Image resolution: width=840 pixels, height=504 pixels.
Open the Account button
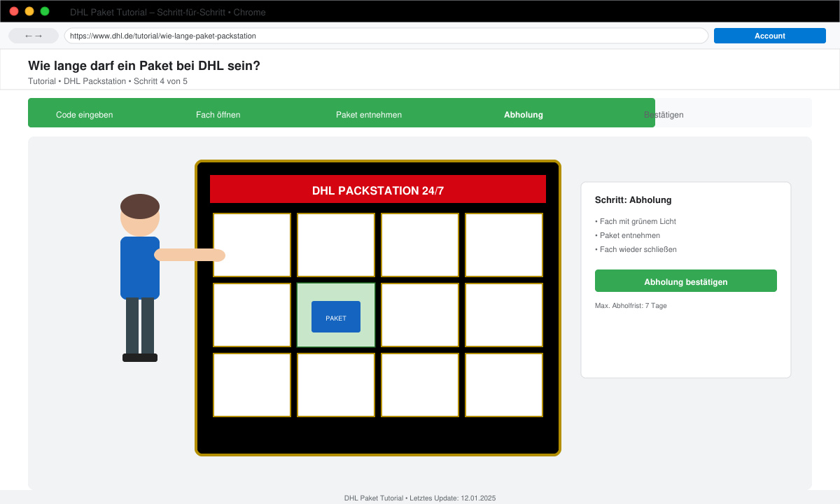pos(770,36)
